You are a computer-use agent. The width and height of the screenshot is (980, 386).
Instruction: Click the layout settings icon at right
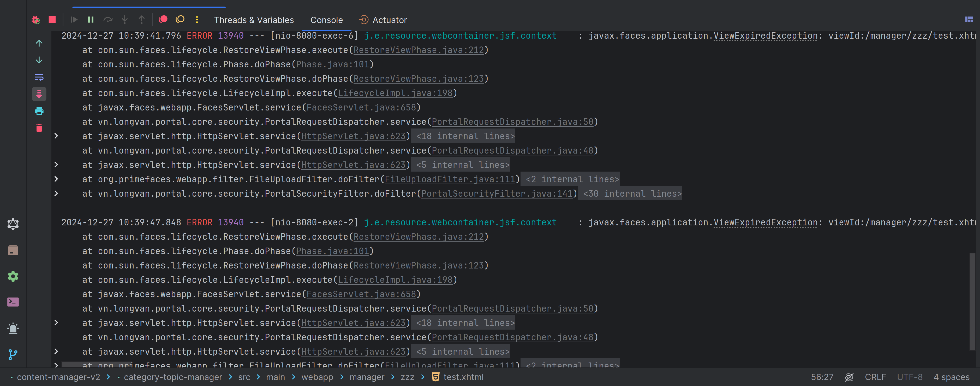969,20
